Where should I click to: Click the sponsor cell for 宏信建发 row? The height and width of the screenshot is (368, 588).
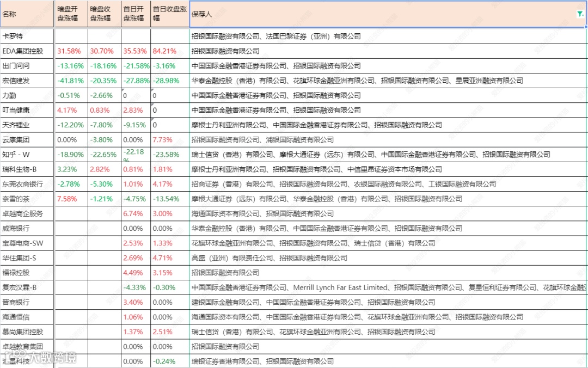(x=388, y=81)
